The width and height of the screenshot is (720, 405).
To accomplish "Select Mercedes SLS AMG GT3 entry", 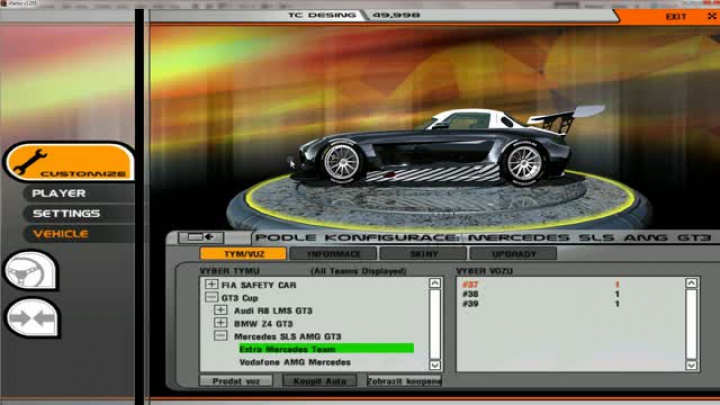I will (x=287, y=337).
